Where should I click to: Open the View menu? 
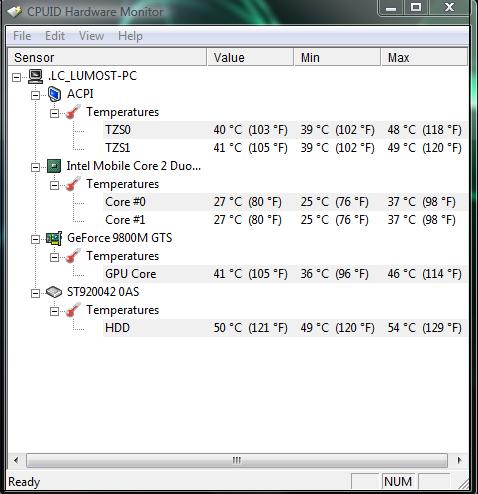click(x=91, y=36)
